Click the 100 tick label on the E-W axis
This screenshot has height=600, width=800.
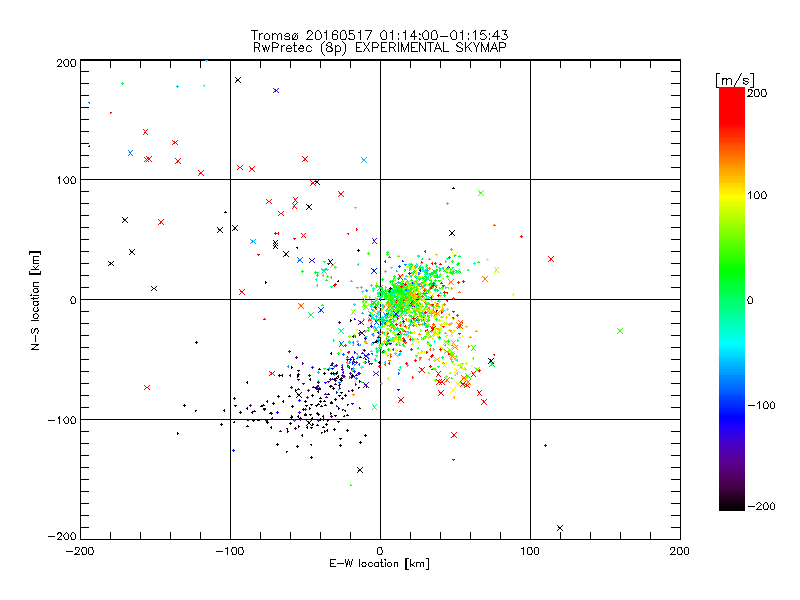pyautogui.click(x=530, y=551)
